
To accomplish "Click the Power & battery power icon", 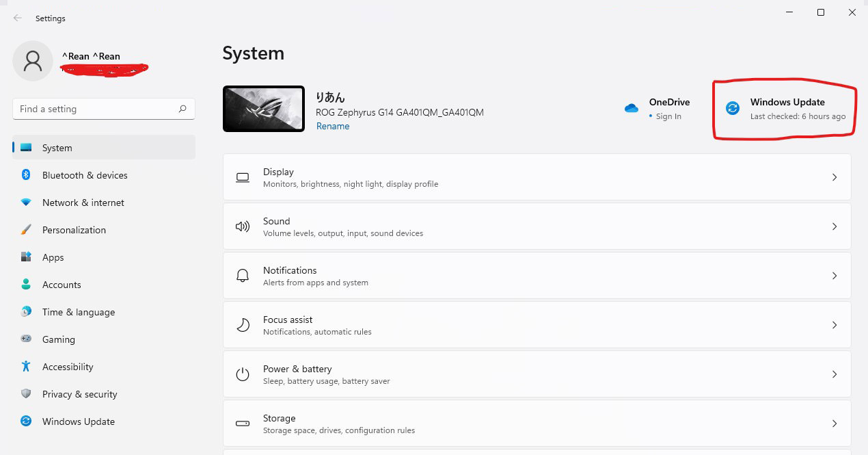I will click(x=243, y=374).
